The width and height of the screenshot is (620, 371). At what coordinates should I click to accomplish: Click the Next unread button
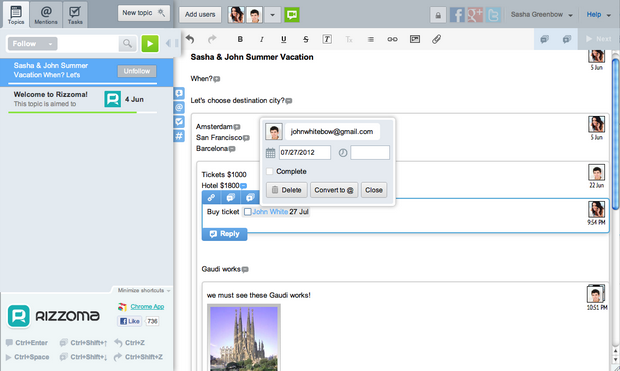pos(599,39)
